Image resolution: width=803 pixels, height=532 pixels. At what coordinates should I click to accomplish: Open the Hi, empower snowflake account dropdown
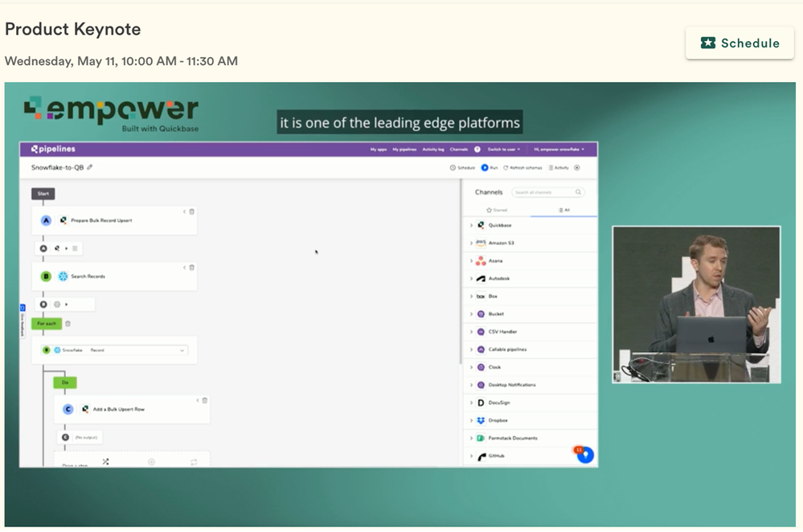(x=559, y=149)
